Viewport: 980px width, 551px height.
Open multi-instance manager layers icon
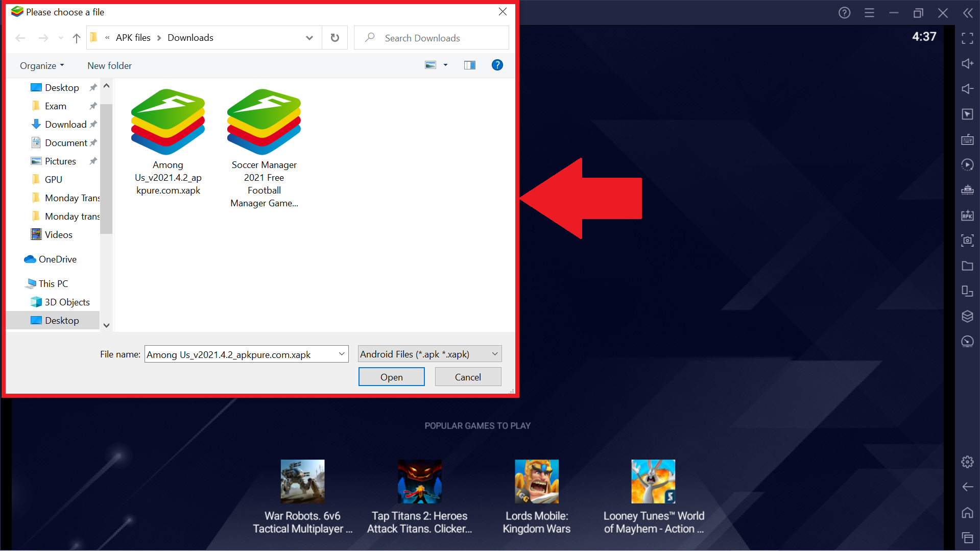click(x=967, y=317)
